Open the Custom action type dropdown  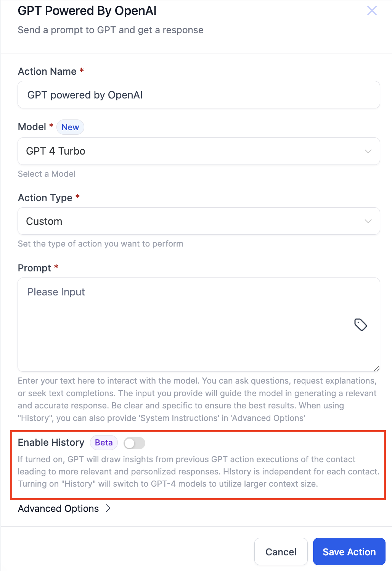[x=199, y=221]
